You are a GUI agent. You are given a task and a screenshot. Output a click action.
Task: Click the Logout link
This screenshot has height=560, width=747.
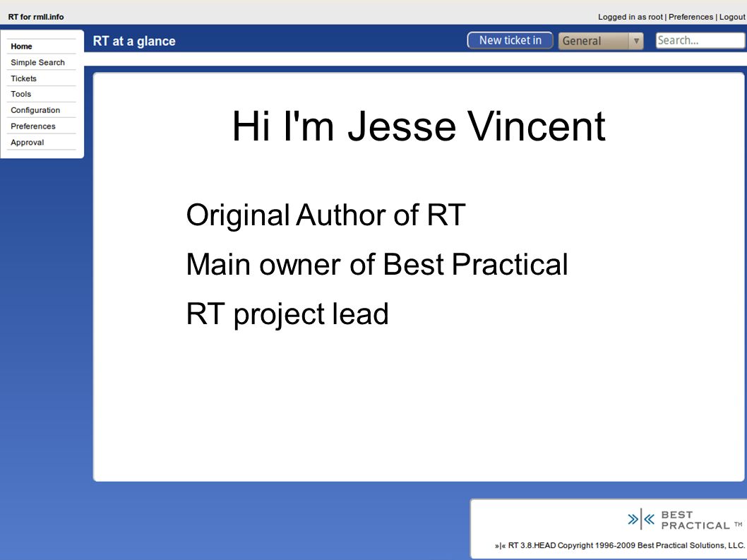point(732,17)
